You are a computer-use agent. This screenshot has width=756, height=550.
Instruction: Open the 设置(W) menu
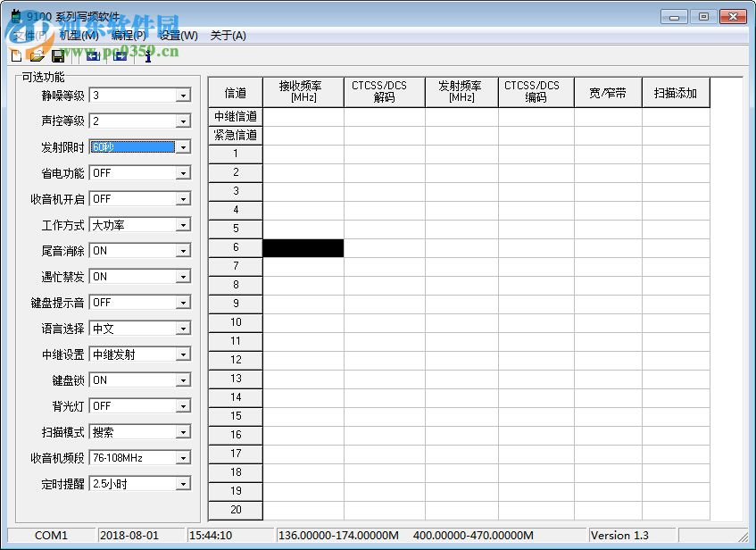click(179, 36)
